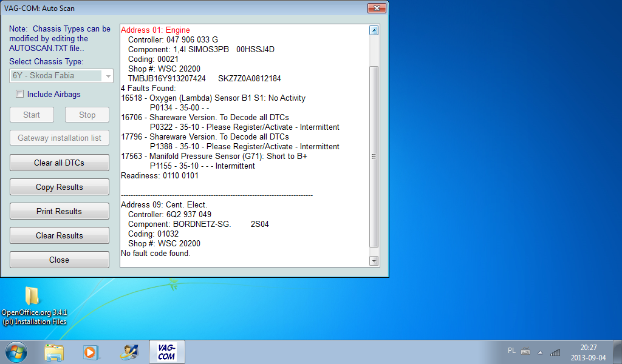622x364 pixels.
Task: Click fault 16518 Oxygen Sensor line
Action: click(x=213, y=98)
